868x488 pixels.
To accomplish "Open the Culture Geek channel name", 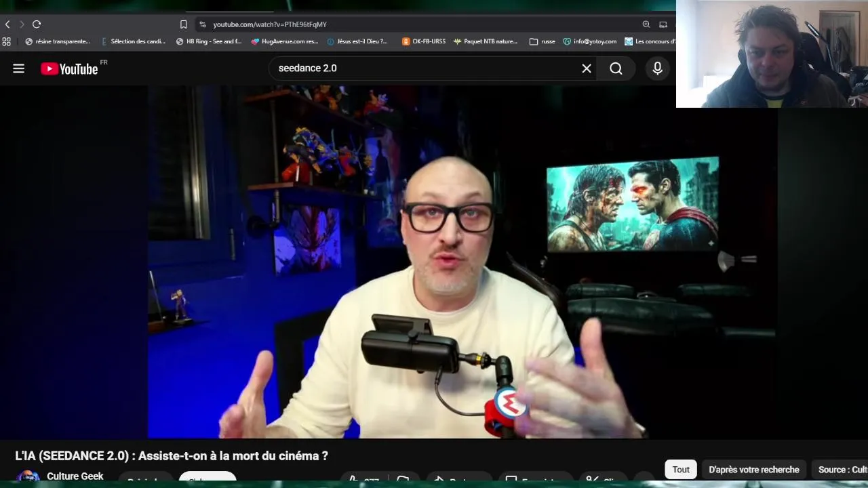I will pyautogui.click(x=75, y=476).
